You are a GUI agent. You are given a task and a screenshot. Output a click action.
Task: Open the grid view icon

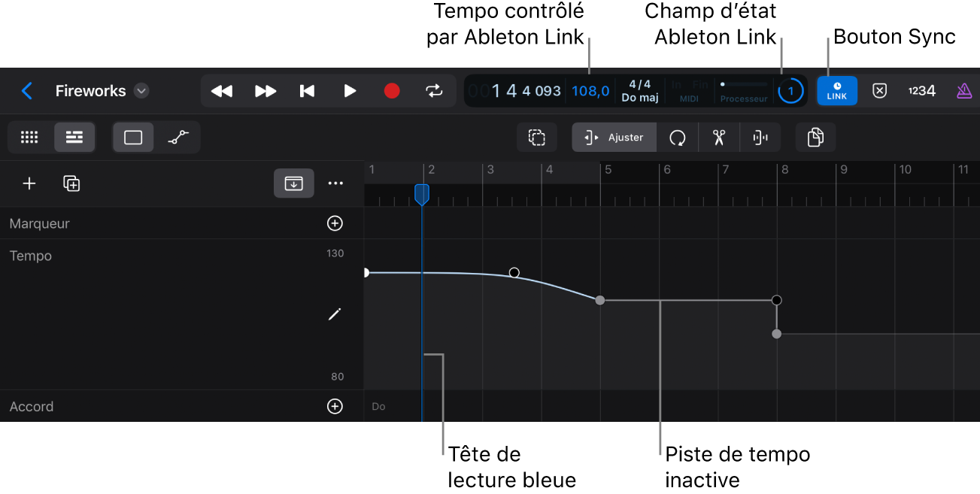tap(29, 137)
